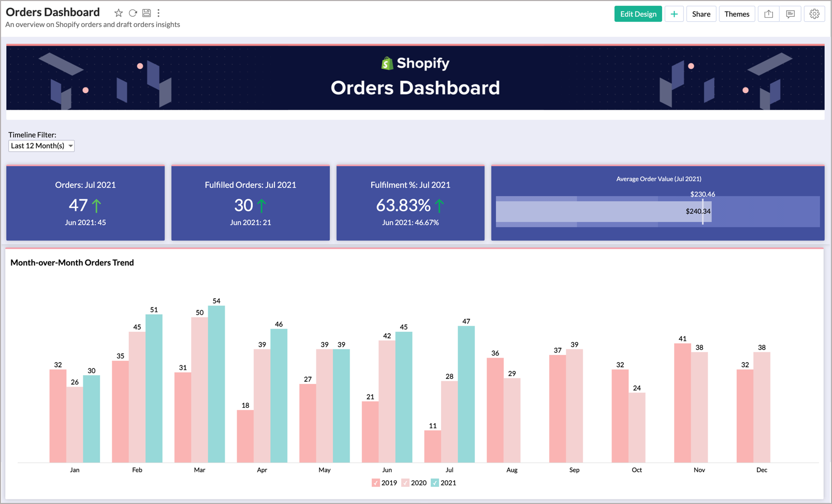The image size is (832, 504).
Task: Open the comments panel
Action: (790, 14)
